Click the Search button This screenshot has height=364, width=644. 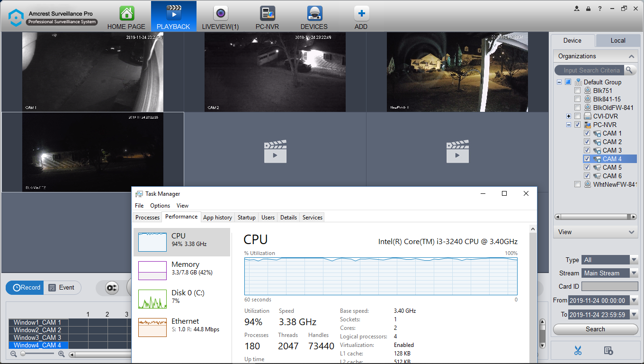click(x=595, y=329)
